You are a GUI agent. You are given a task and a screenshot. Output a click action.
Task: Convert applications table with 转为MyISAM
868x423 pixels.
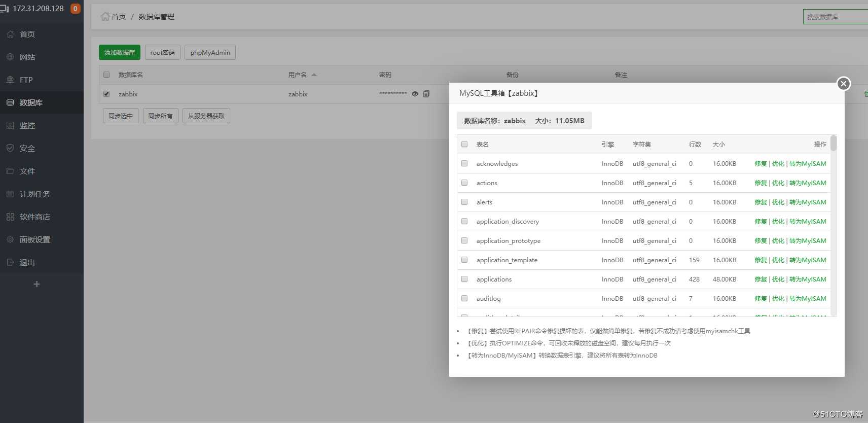[x=808, y=279]
